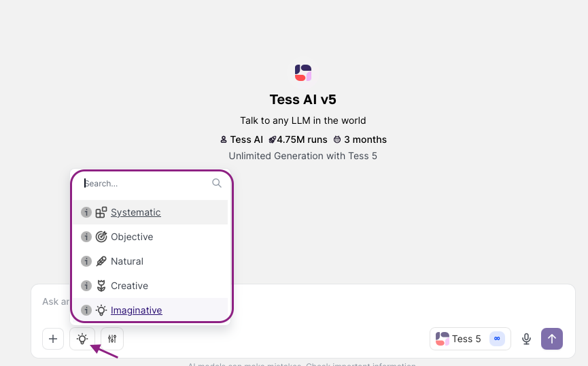Click the microphone voice input icon

(527, 339)
